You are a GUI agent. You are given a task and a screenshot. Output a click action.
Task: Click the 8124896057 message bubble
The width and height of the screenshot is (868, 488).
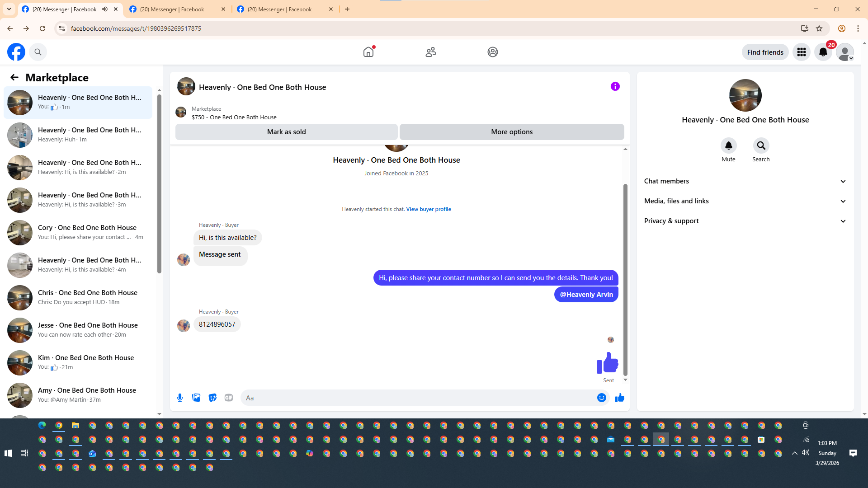coord(217,324)
